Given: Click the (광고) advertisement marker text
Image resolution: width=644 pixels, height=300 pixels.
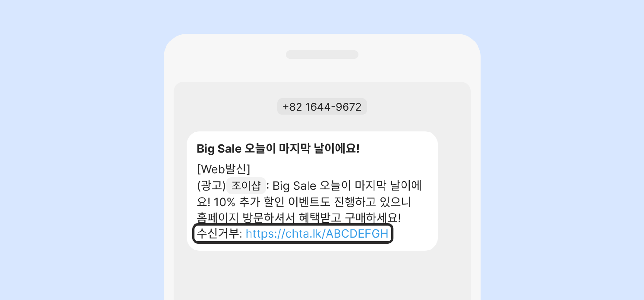Looking at the screenshot, I should (x=211, y=186).
